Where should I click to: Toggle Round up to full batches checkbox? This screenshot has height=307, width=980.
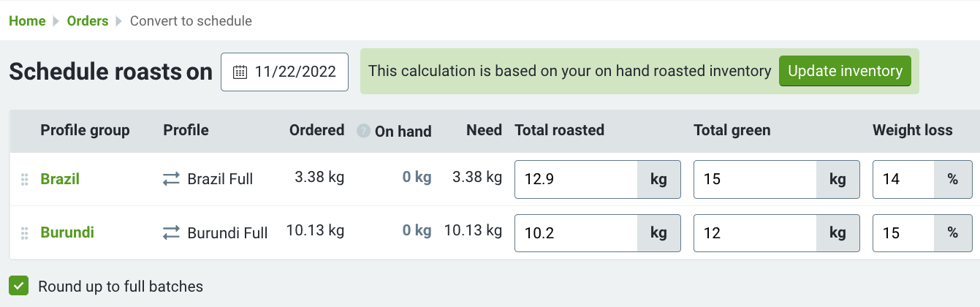(19, 286)
